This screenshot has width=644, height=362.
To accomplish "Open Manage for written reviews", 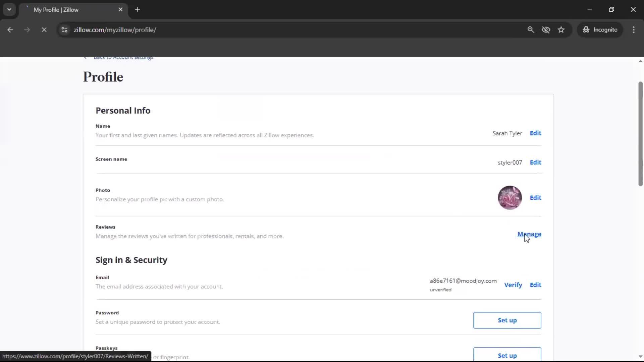I will click(529, 234).
